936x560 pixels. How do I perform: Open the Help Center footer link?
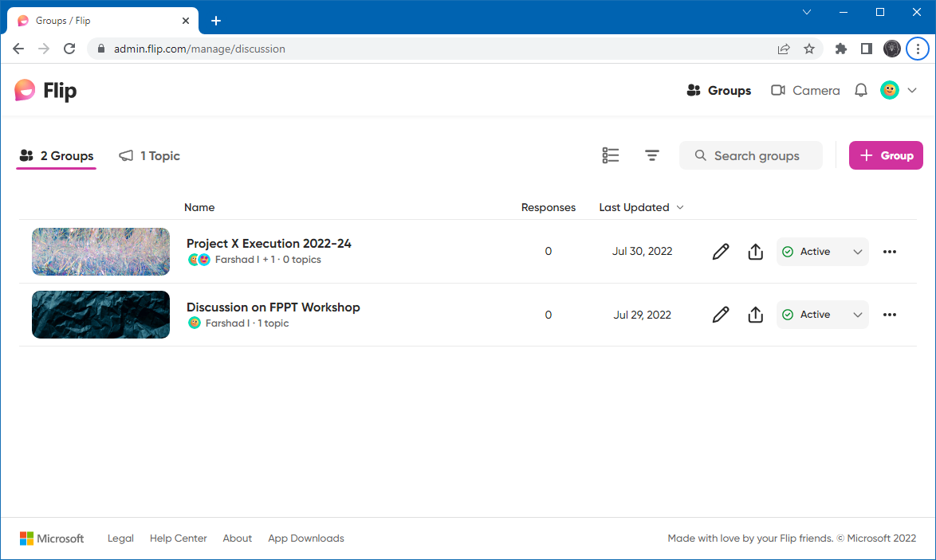pos(178,538)
